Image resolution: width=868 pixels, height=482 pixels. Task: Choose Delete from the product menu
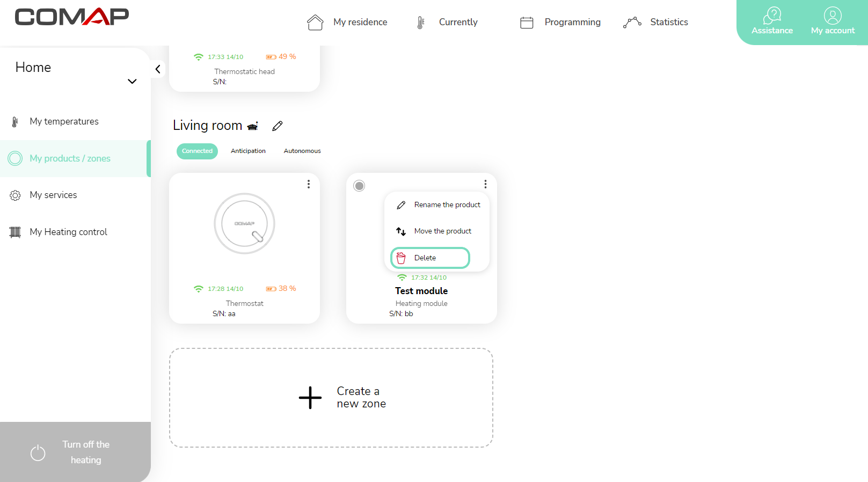pos(430,258)
